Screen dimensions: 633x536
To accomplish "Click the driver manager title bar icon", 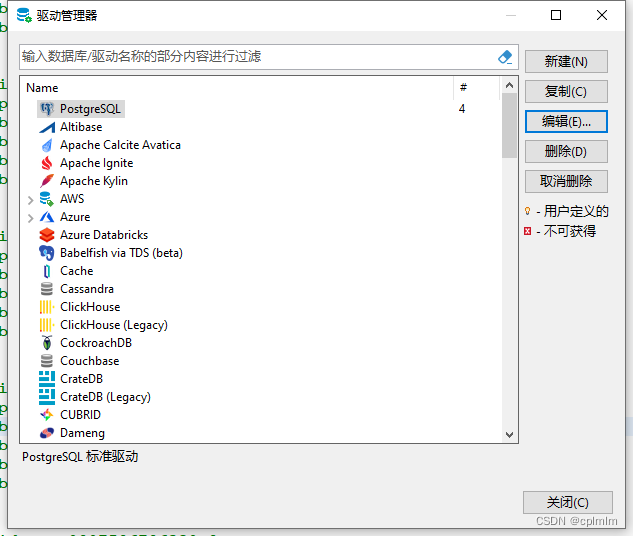I will [x=24, y=15].
